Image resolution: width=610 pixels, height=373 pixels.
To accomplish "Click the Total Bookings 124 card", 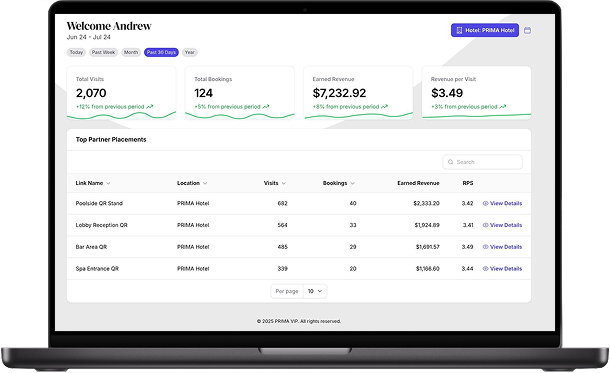I will (240, 93).
